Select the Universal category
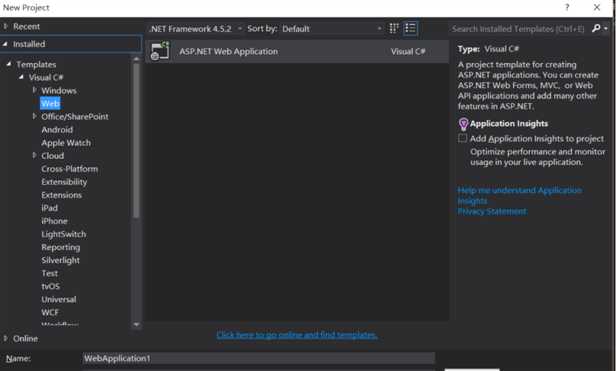Viewport: 616px width, 371px height. click(59, 299)
